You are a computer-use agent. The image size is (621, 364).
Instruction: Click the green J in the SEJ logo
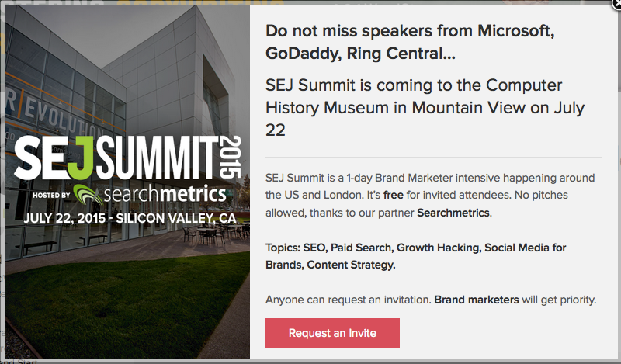pos(87,158)
